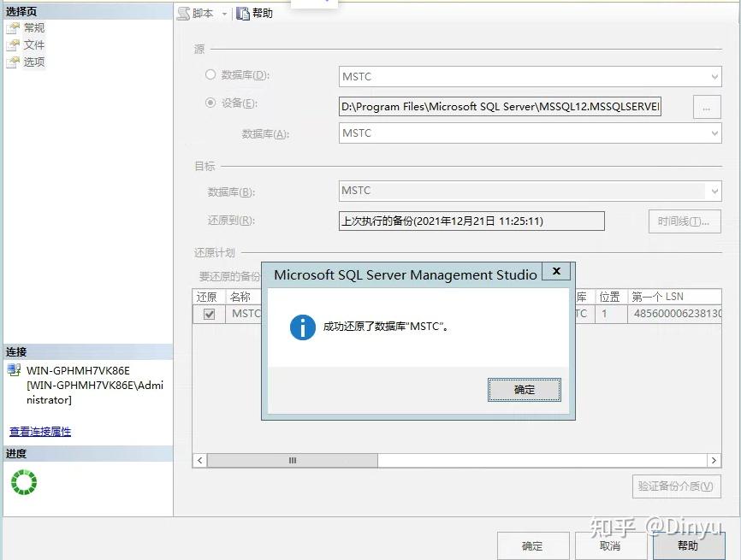The width and height of the screenshot is (741, 560).
Task: Select the 设备(E) source radio button
Action: [210, 103]
